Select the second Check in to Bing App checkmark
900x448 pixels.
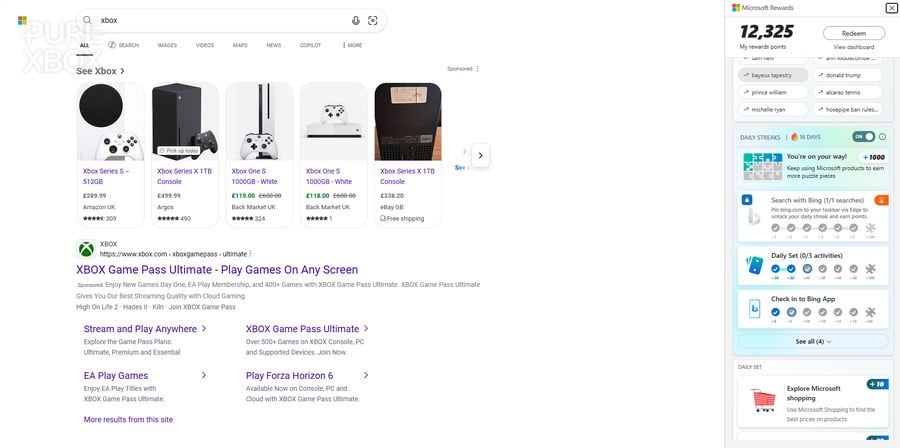pyautogui.click(x=792, y=312)
